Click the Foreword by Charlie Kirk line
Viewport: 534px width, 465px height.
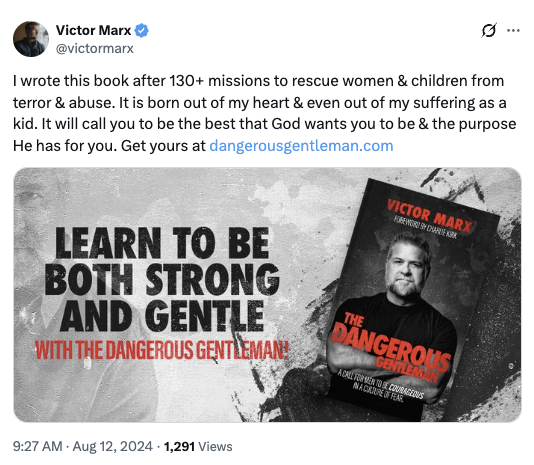(x=426, y=227)
